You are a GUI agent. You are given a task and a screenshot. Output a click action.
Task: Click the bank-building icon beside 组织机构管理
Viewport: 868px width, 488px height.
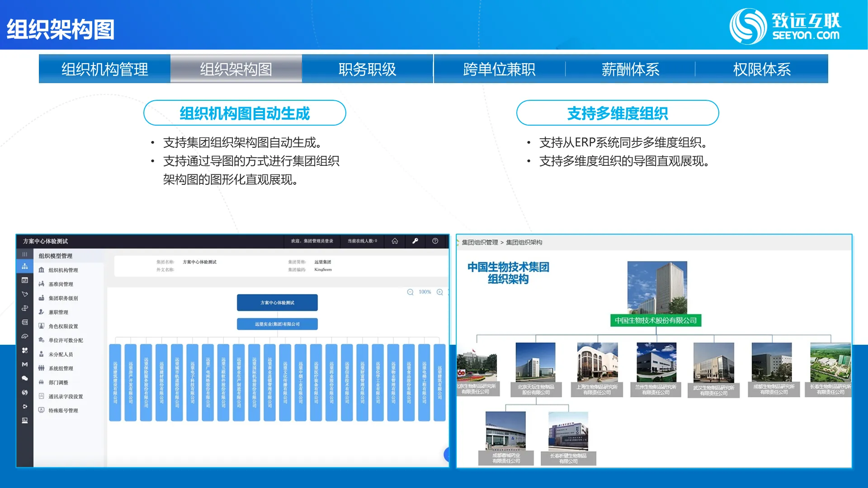(x=42, y=270)
